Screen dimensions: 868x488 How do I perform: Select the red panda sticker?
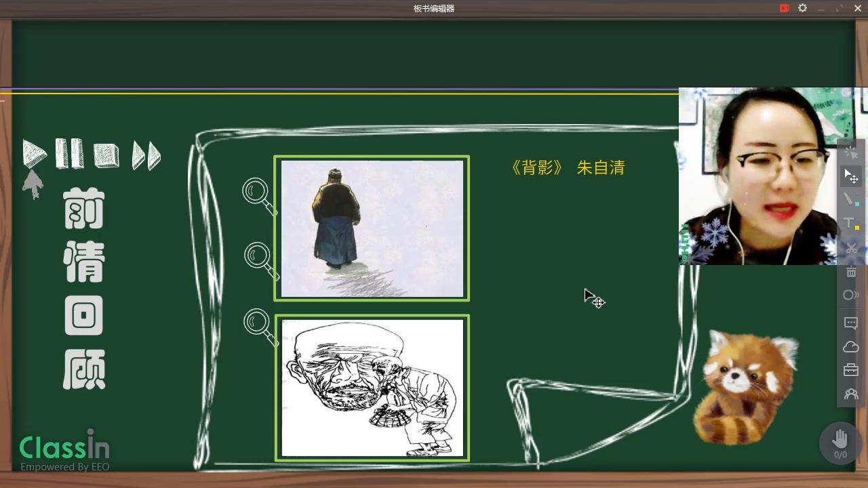[746, 386]
